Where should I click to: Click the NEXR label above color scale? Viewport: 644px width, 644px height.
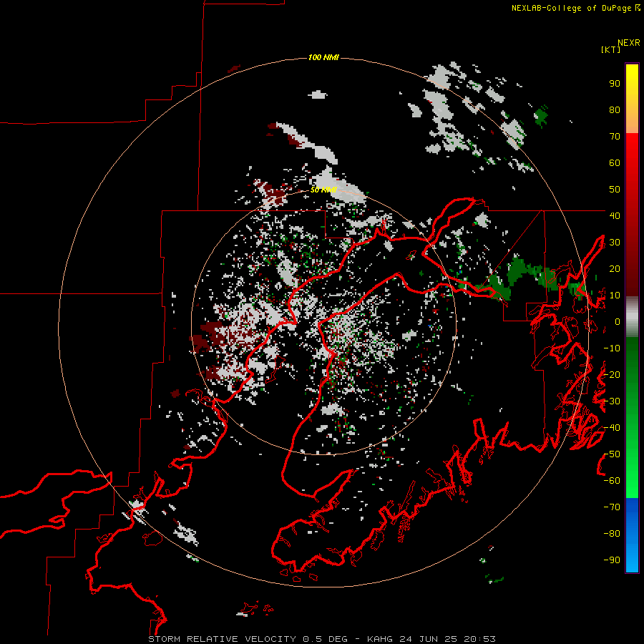tap(629, 43)
